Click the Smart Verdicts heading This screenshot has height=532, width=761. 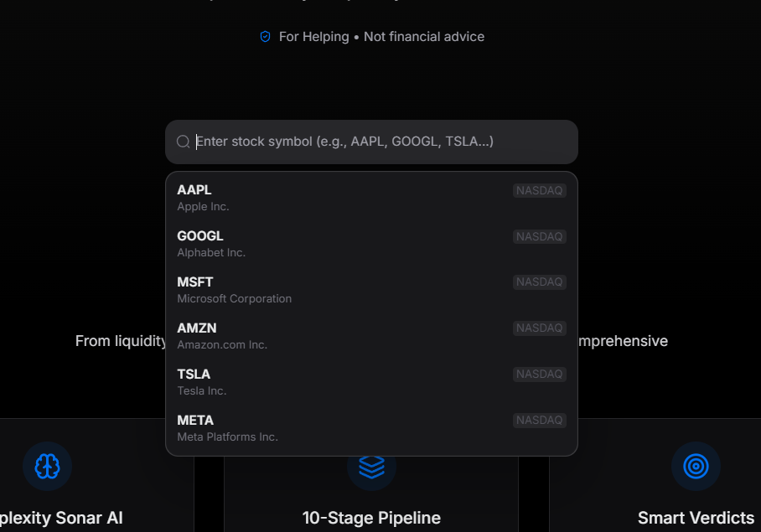696,518
